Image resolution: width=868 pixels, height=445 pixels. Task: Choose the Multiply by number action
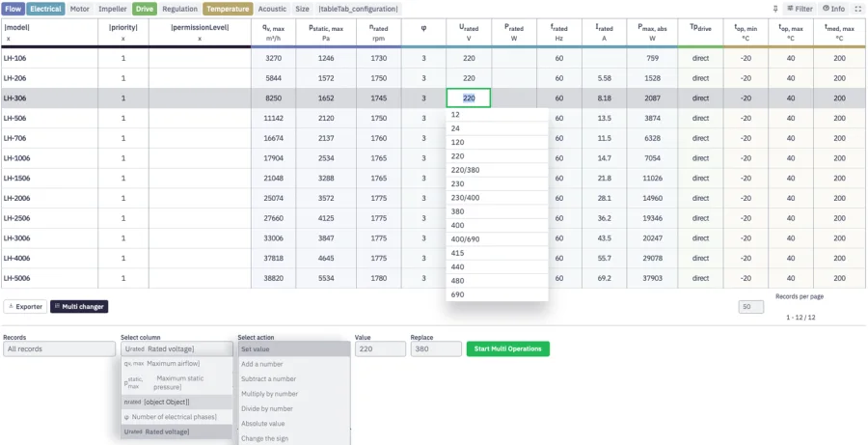[294, 394]
